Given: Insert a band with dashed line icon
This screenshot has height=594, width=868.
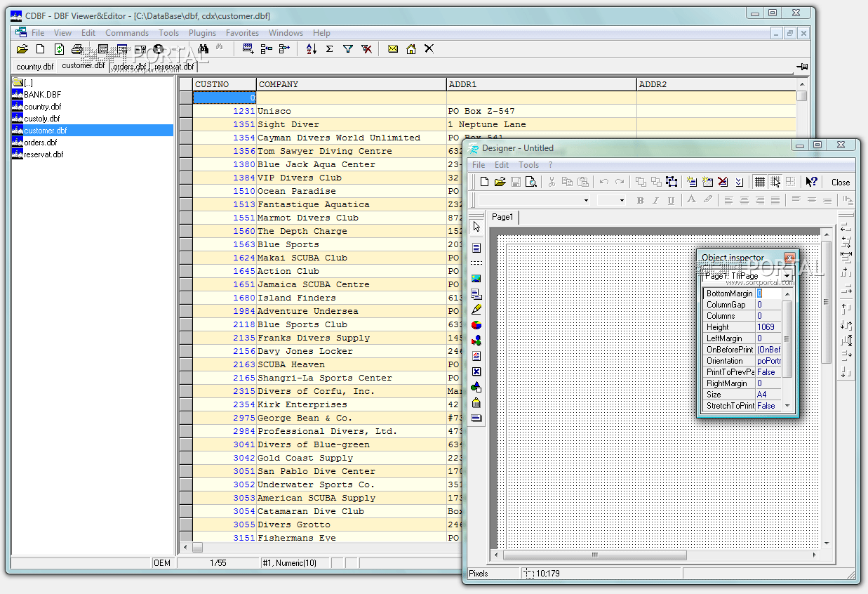Looking at the screenshot, I should 476,263.
